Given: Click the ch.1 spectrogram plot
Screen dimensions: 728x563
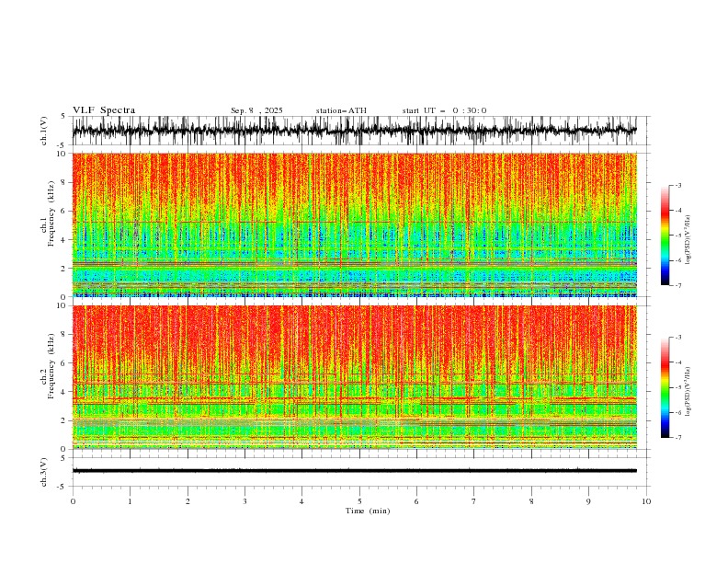Looking at the screenshot, I should point(354,224).
